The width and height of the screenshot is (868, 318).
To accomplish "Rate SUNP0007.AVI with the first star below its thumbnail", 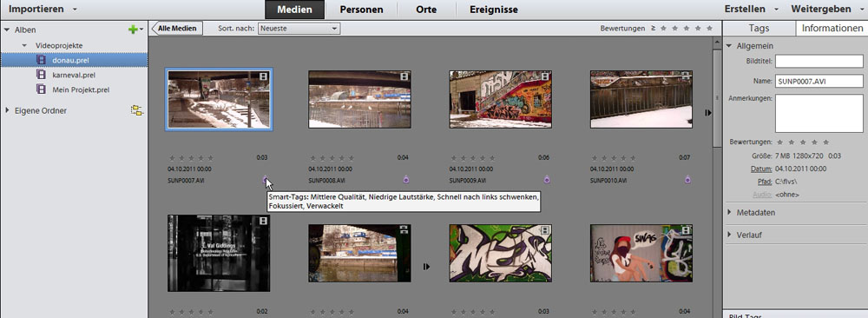I will click(172, 158).
